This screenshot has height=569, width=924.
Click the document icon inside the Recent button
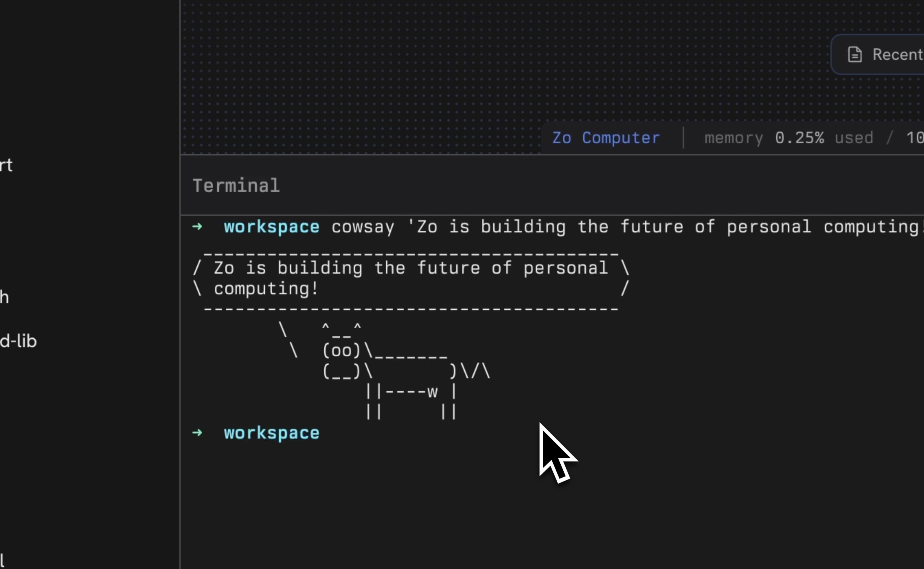point(855,54)
